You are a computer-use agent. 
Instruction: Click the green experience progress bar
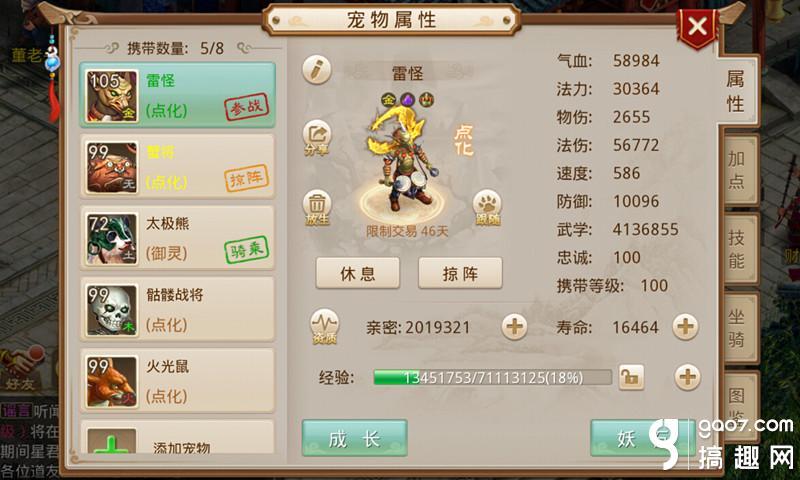(x=492, y=377)
